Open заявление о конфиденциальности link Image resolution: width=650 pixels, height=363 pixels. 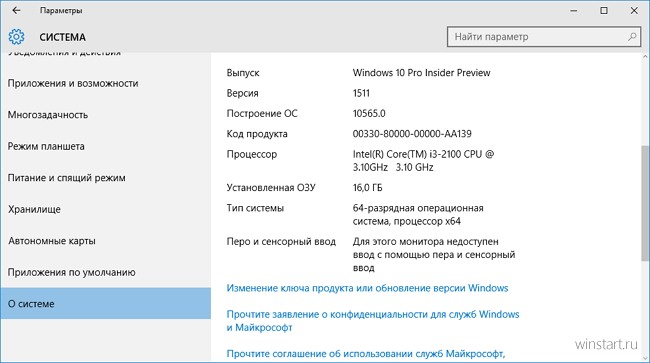point(373,321)
